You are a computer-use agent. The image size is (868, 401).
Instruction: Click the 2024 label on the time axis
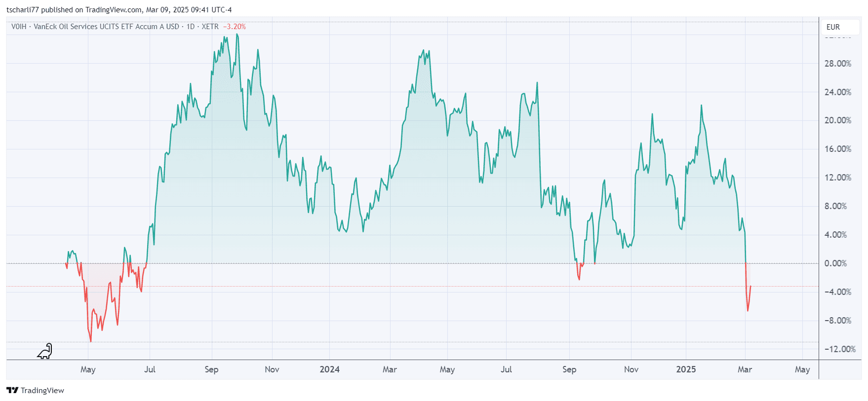pyautogui.click(x=329, y=369)
